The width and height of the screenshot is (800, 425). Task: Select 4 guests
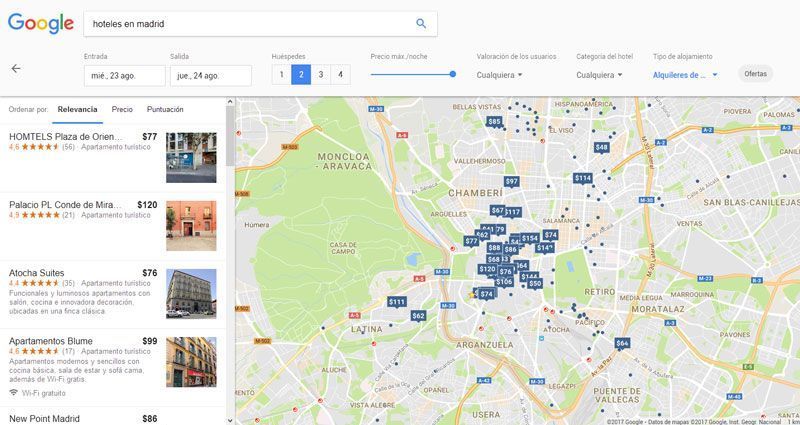coord(340,74)
